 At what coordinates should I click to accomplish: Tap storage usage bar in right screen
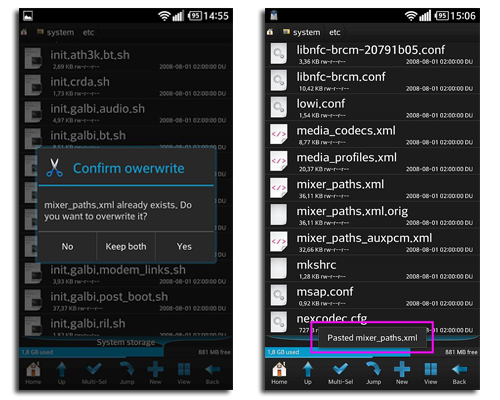[372, 352]
